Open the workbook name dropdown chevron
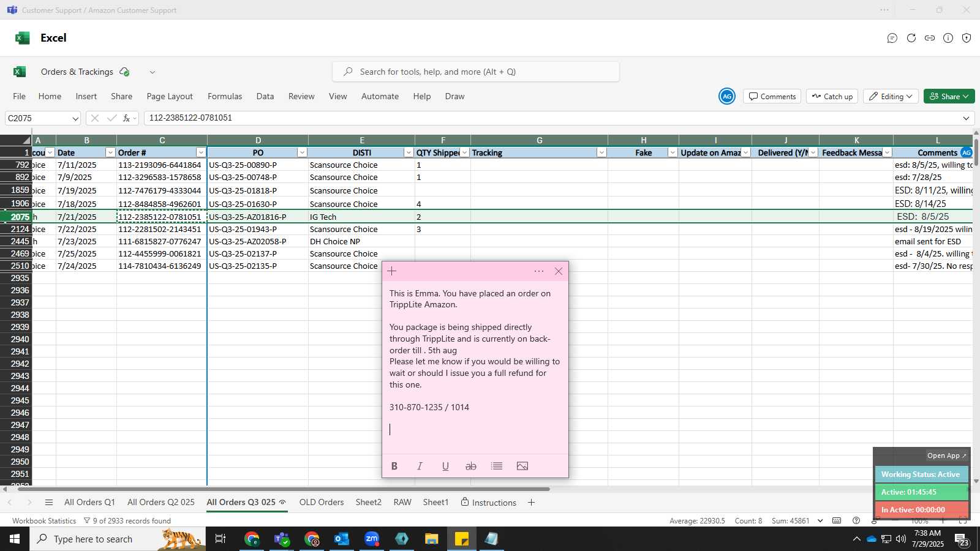 point(153,72)
